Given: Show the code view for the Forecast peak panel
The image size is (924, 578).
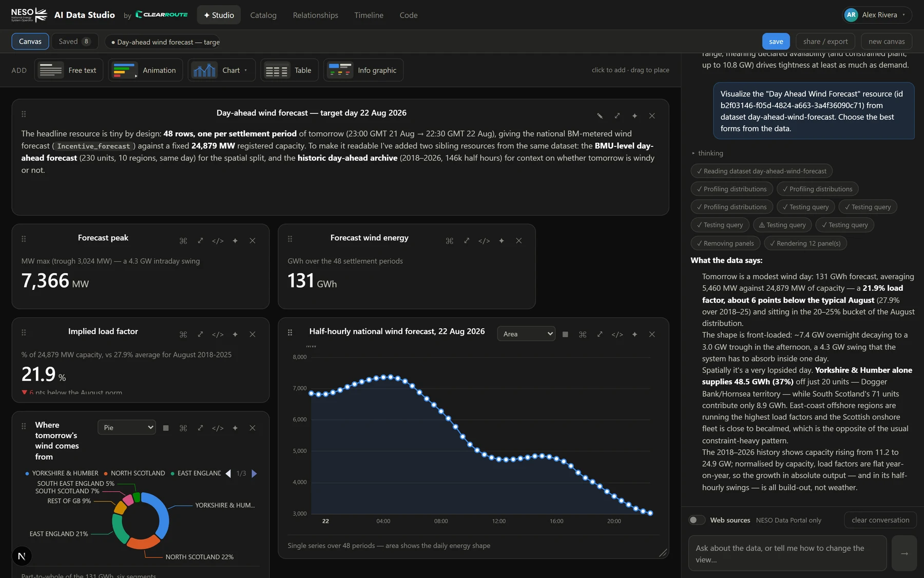Looking at the screenshot, I should [x=218, y=241].
